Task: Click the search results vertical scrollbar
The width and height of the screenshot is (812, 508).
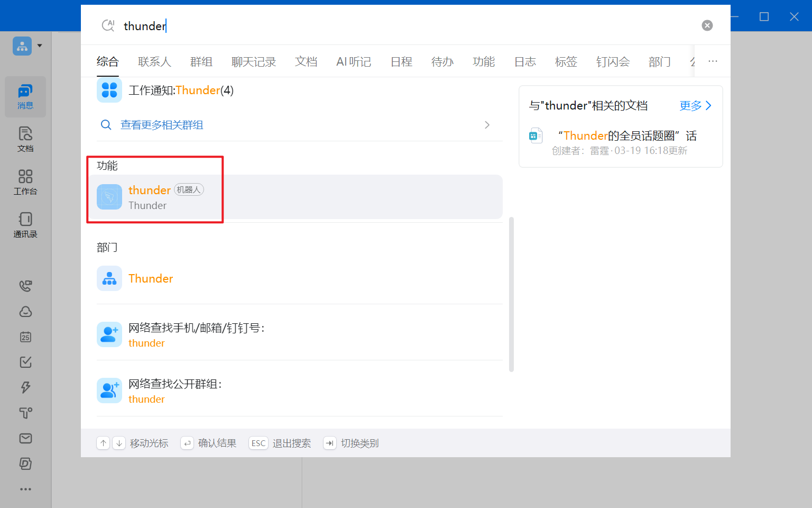Action: (x=511, y=294)
